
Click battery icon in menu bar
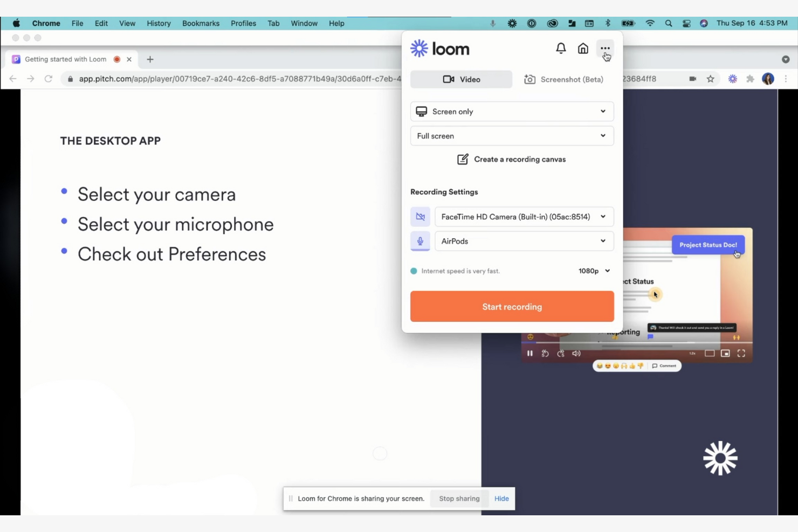point(628,23)
